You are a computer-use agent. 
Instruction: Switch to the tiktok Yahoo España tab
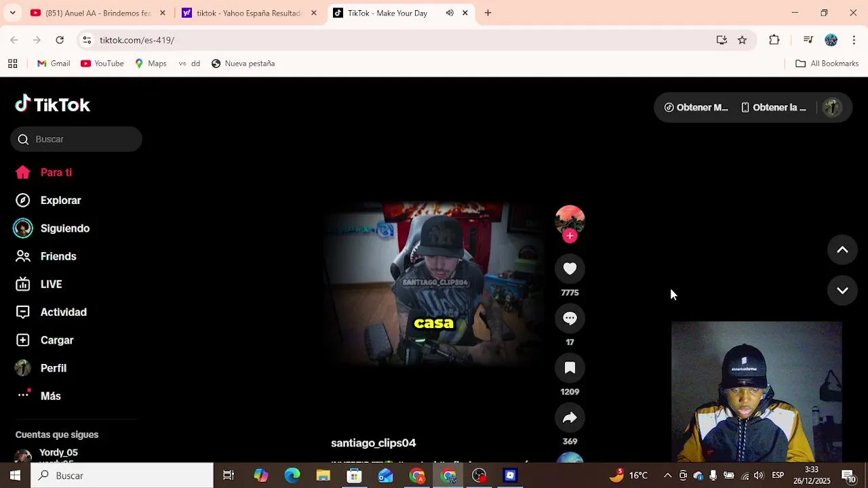248,13
